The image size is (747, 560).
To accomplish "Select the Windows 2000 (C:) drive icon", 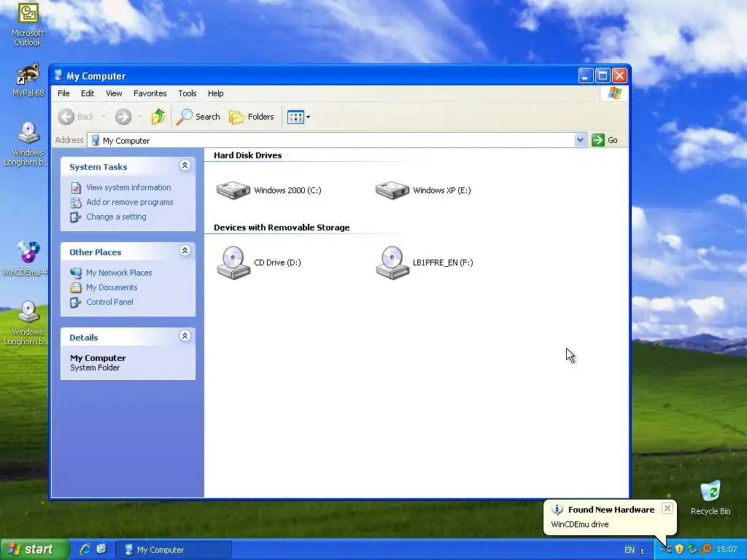I will 233,190.
